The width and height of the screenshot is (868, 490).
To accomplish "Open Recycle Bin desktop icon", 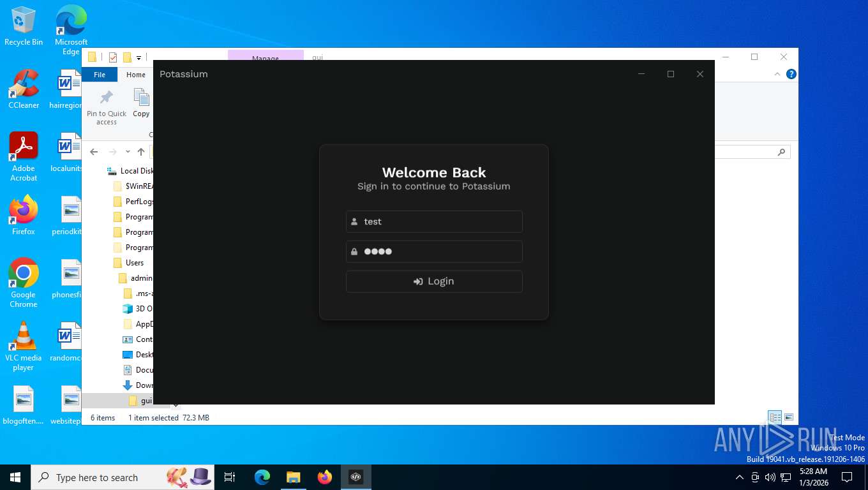I will coord(24,26).
